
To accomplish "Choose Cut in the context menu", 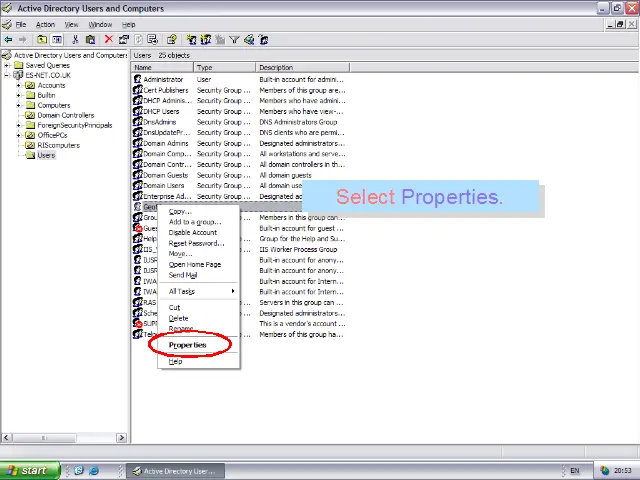I will pos(198,307).
